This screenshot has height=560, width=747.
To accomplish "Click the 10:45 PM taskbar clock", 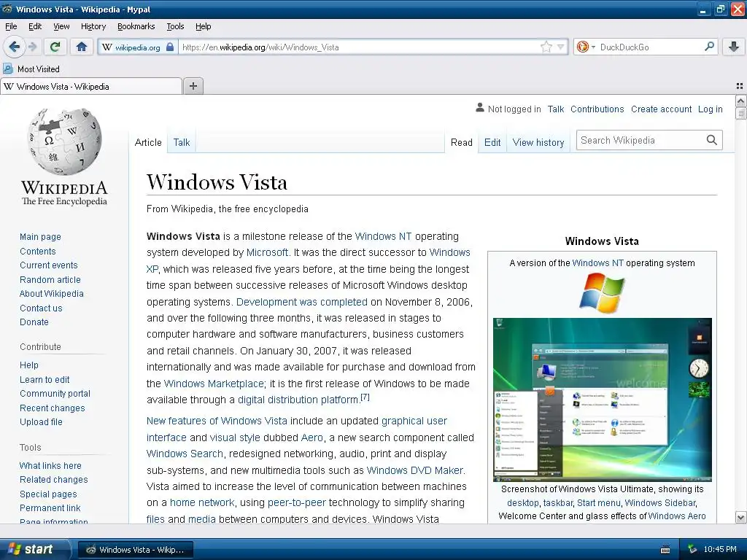I will pyautogui.click(x=720, y=550).
